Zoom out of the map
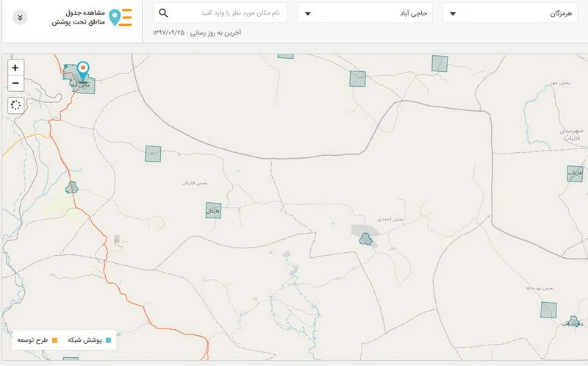The height and width of the screenshot is (366, 588). pos(15,83)
